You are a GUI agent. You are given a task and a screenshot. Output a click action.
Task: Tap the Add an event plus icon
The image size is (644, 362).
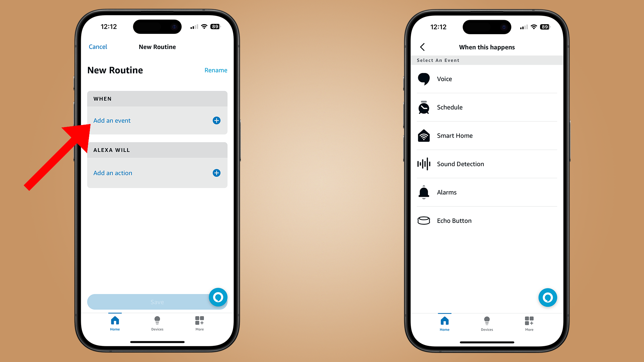tap(216, 121)
